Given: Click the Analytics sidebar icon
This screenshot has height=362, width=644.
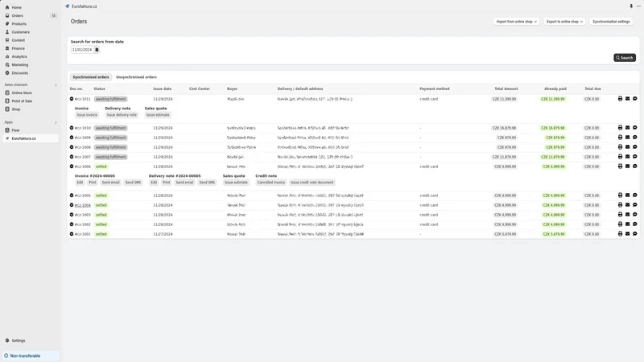Looking at the screenshot, I should [x=7, y=56].
